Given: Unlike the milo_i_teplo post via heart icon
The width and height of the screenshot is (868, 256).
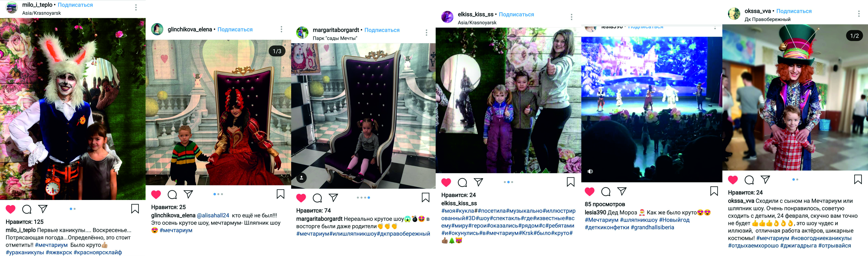Looking at the screenshot, I should click(10, 209).
